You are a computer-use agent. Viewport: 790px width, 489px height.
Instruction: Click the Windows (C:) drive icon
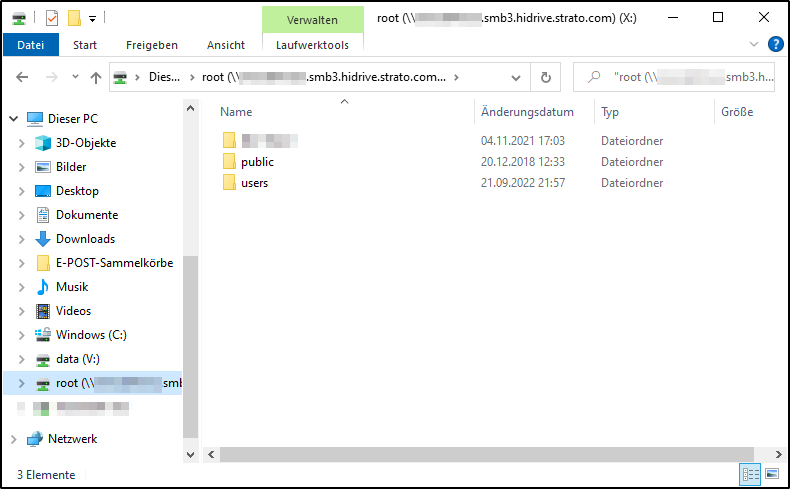coord(43,334)
